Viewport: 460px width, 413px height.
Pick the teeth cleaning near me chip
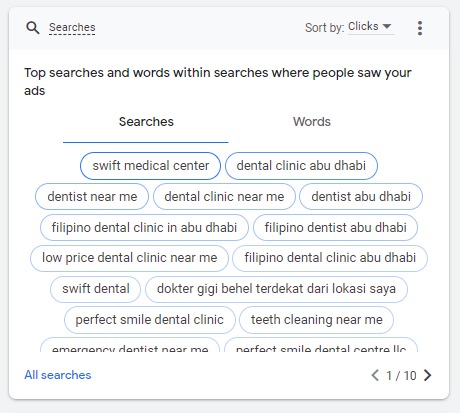click(x=316, y=320)
